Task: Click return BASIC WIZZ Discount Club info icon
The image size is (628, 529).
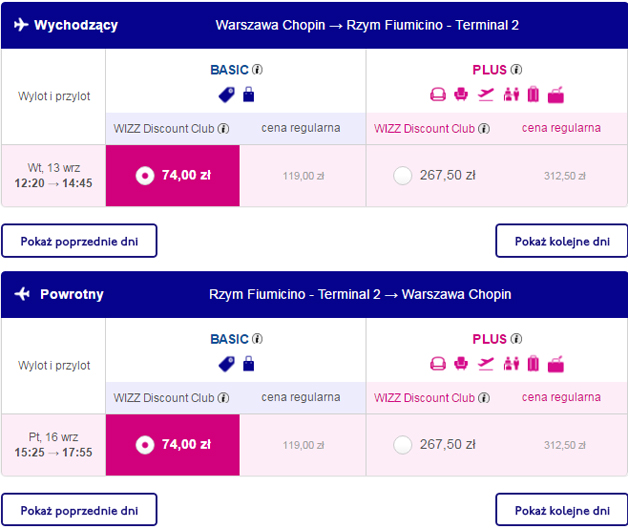Action: (223, 398)
